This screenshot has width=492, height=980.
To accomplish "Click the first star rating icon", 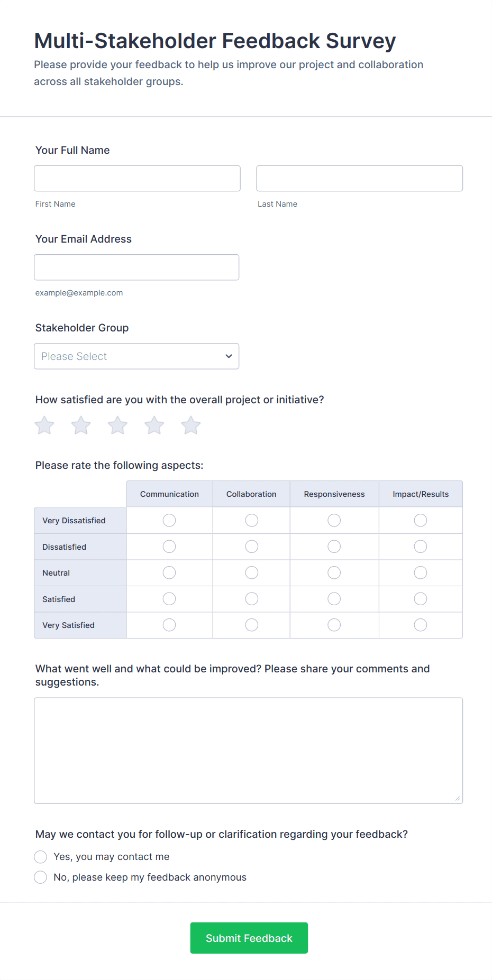I will (x=44, y=426).
